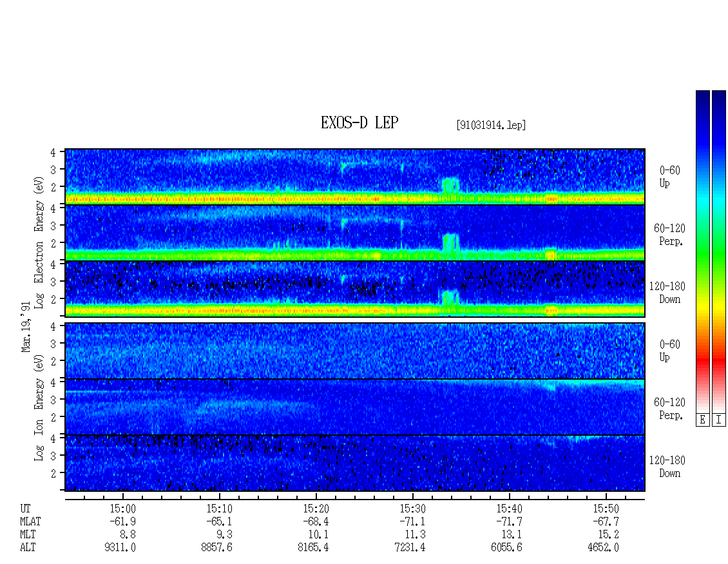Click the EXOS-D LEP plot title
Viewport: 728px width, 564px height.
coord(359,122)
